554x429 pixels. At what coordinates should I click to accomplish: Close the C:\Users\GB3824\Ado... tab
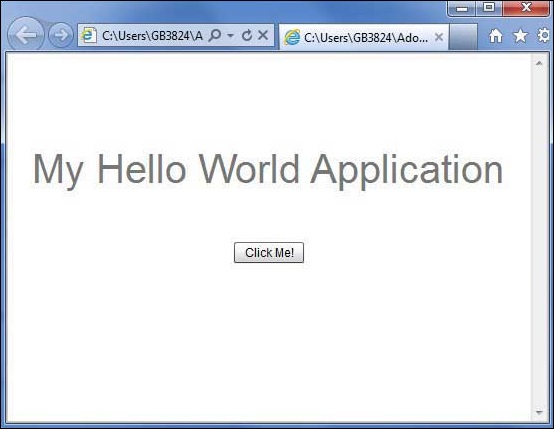pos(439,37)
